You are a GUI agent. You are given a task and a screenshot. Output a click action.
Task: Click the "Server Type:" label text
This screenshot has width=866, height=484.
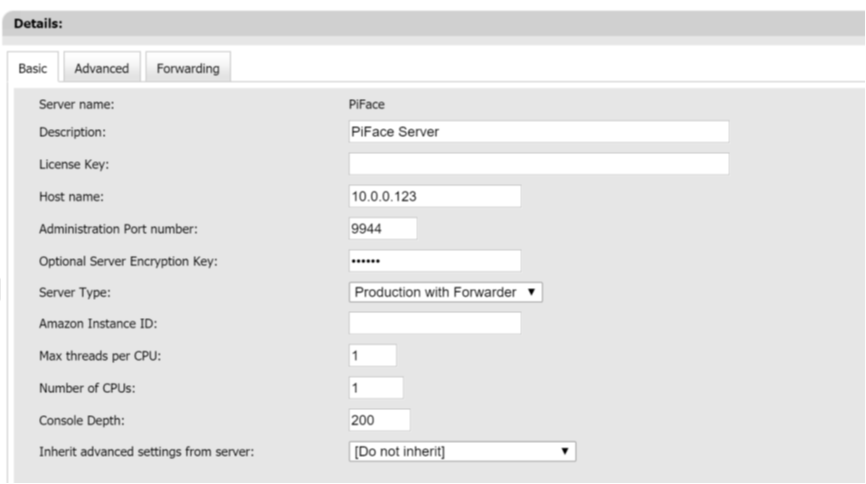74,292
